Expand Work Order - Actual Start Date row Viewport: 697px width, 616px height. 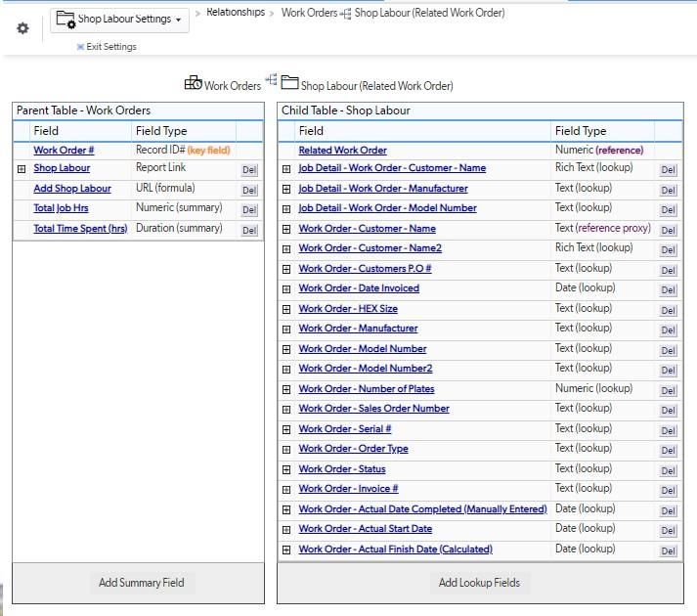click(286, 529)
